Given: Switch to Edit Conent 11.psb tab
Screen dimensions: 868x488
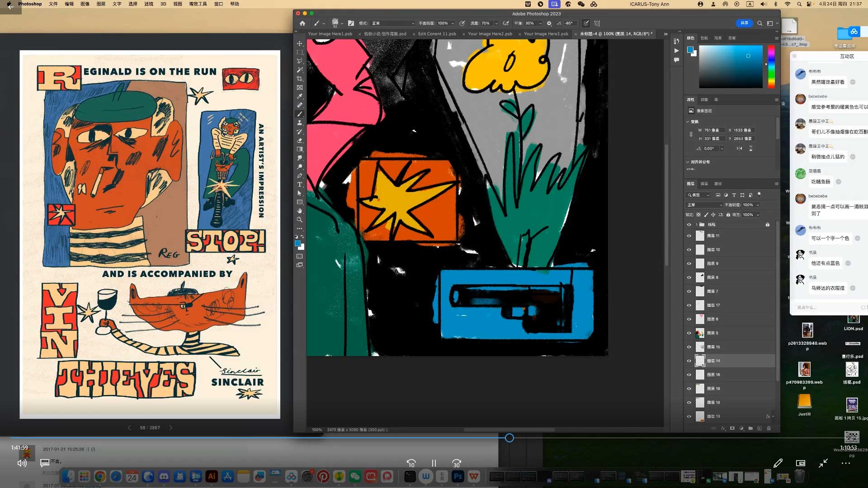Looking at the screenshot, I should tap(437, 34).
